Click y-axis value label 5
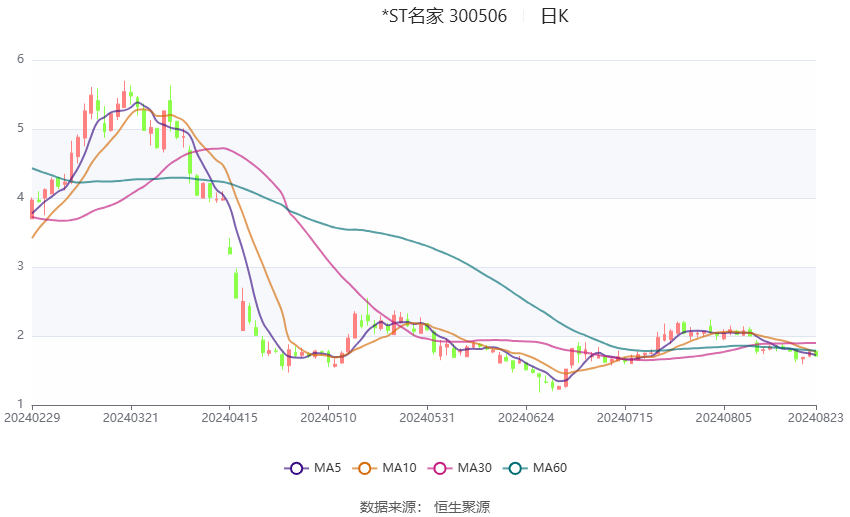Screen dimensions: 850x517 (x=21, y=128)
